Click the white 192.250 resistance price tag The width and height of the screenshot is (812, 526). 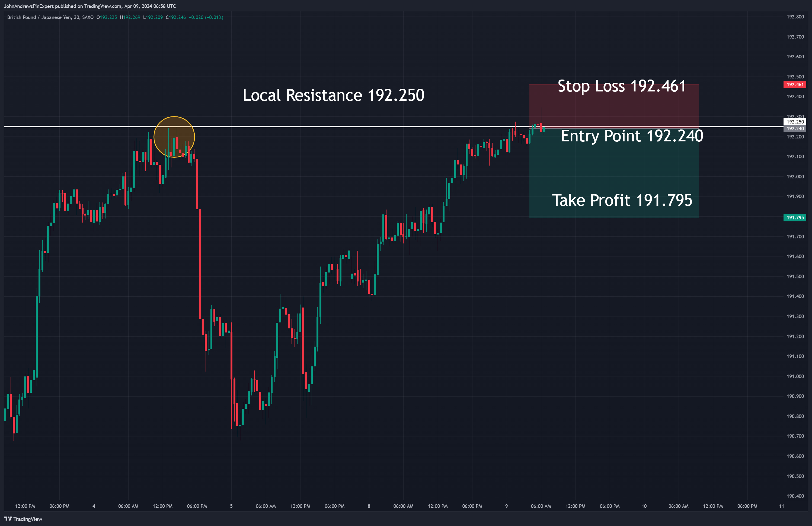[x=795, y=122]
